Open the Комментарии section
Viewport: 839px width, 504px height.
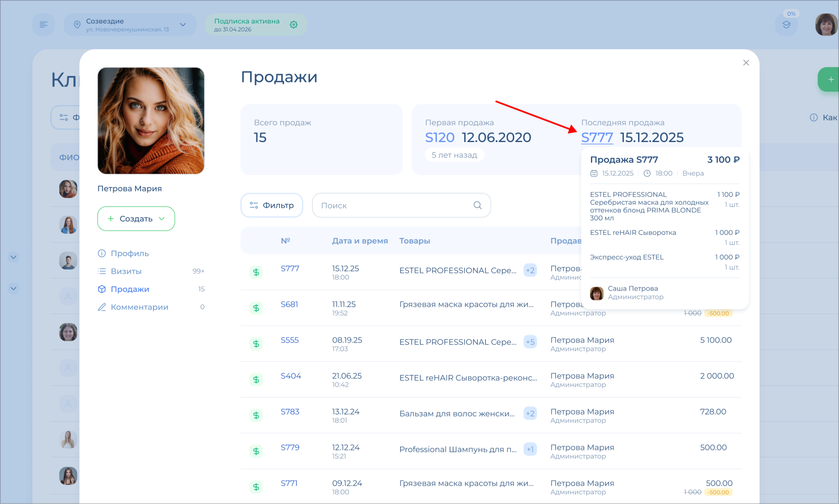pos(139,307)
